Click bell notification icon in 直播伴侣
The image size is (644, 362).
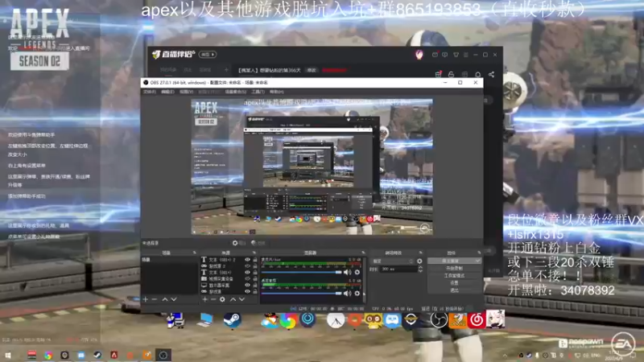[x=477, y=74]
